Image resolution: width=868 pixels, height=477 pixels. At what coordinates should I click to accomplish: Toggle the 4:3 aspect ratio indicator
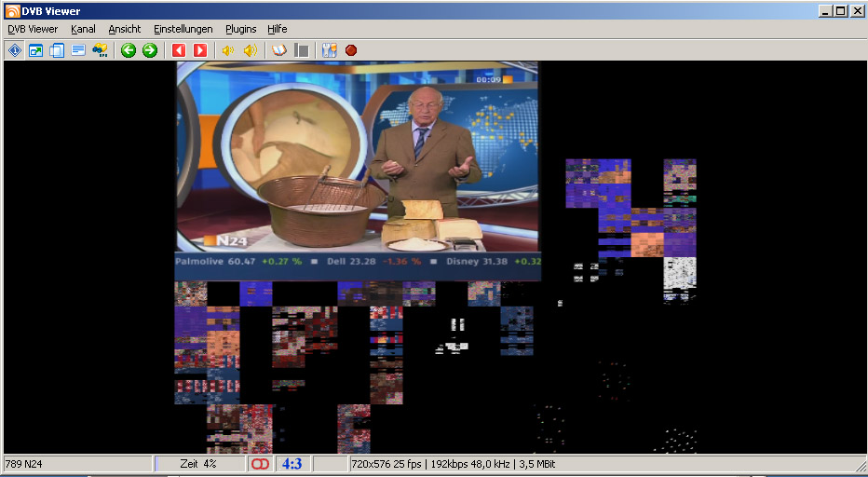pos(292,463)
